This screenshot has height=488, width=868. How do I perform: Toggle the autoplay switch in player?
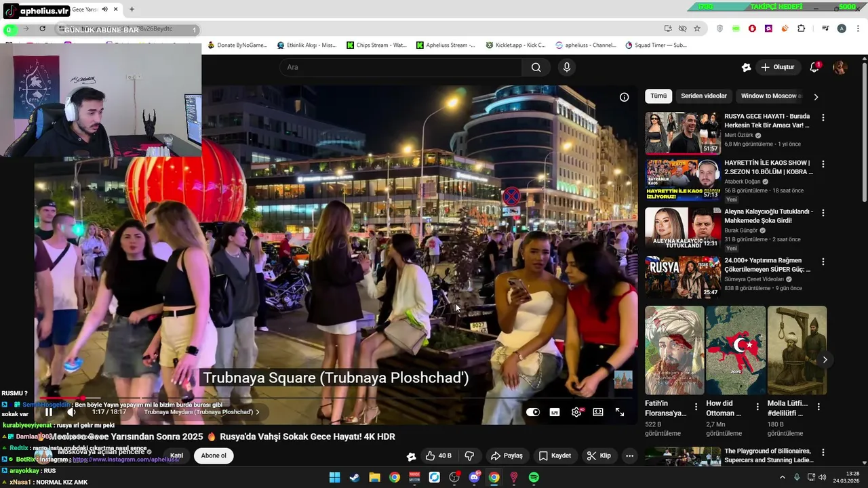(533, 412)
